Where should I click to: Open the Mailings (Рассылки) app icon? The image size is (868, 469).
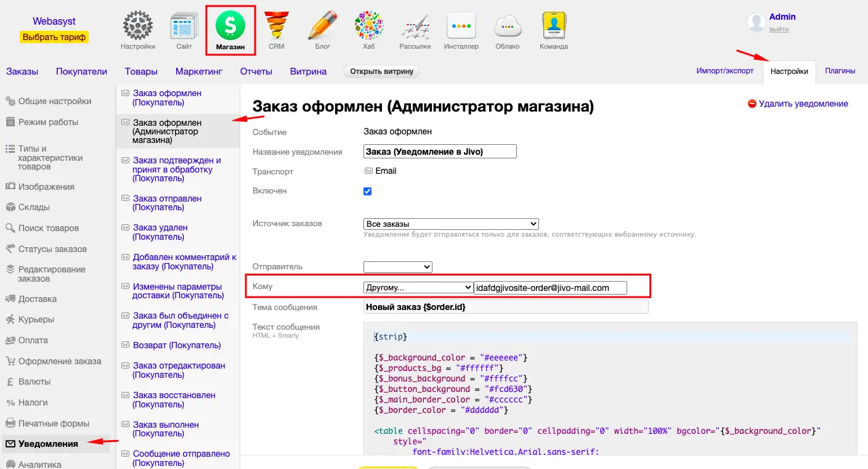415,28
